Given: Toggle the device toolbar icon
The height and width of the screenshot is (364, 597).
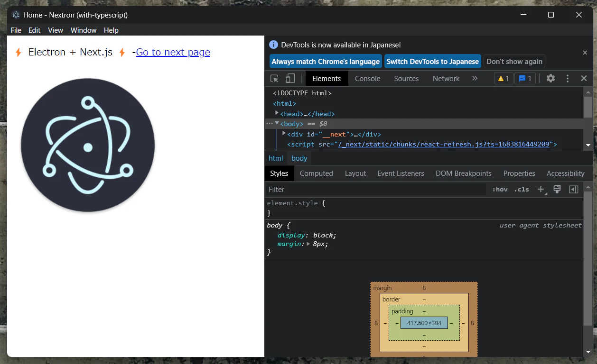Looking at the screenshot, I should click(290, 79).
